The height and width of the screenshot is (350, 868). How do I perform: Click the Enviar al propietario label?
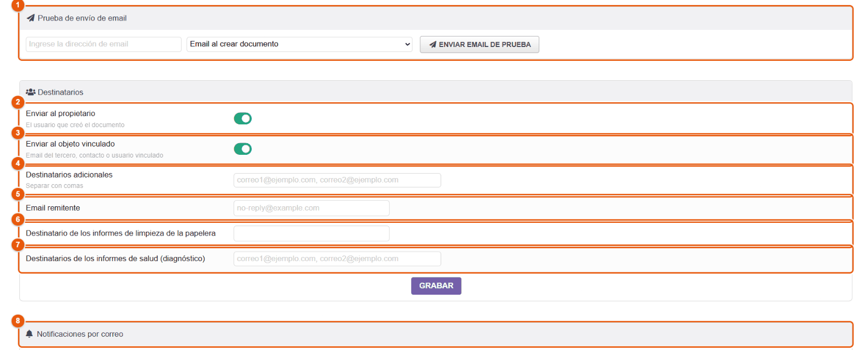[61, 113]
